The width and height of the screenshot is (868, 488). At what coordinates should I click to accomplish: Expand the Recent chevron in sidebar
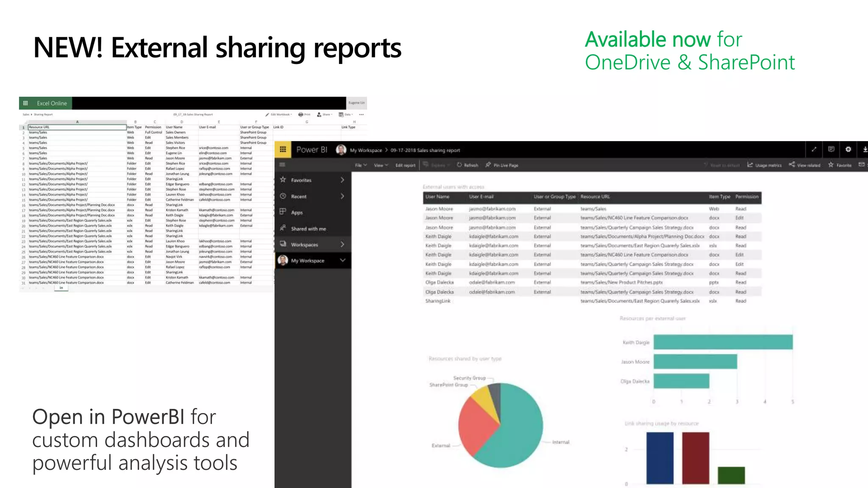coord(342,196)
